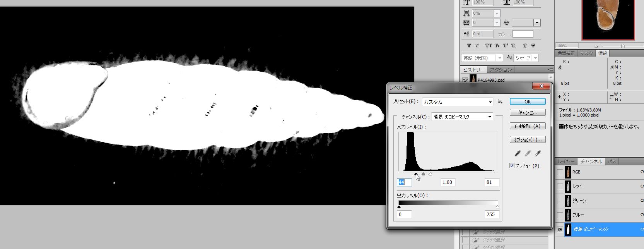Open the アクション actions tab
Screen dimensions: 644x249
point(501,70)
